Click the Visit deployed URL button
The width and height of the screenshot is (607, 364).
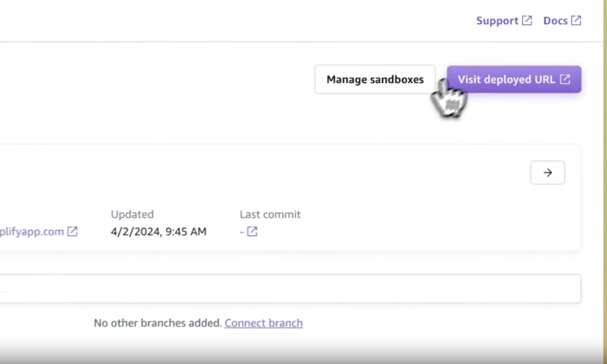click(514, 79)
